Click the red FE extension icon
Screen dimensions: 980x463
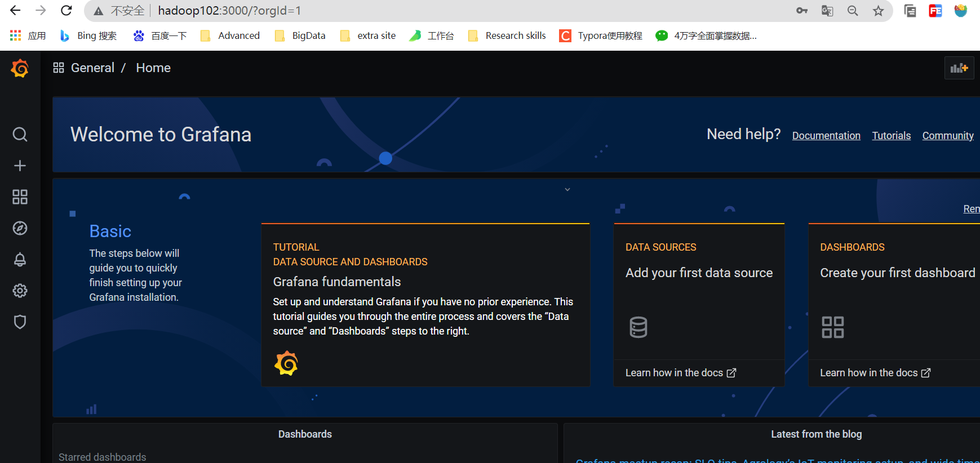click(x=935, y=11)
